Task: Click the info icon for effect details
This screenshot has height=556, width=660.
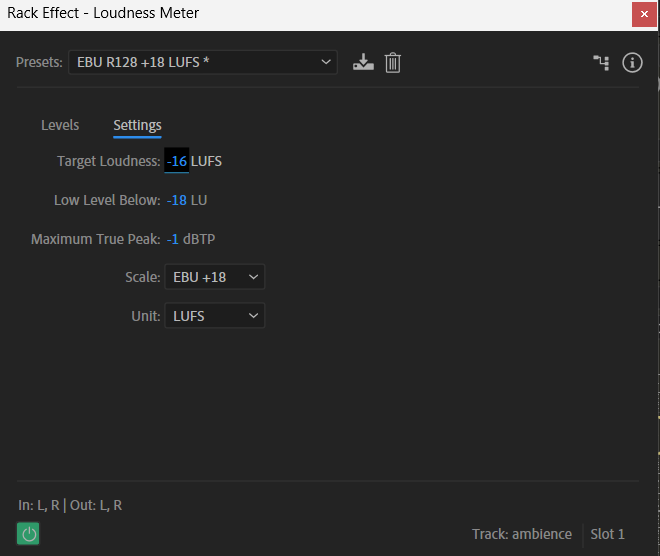Action: (x=632, y=63)
